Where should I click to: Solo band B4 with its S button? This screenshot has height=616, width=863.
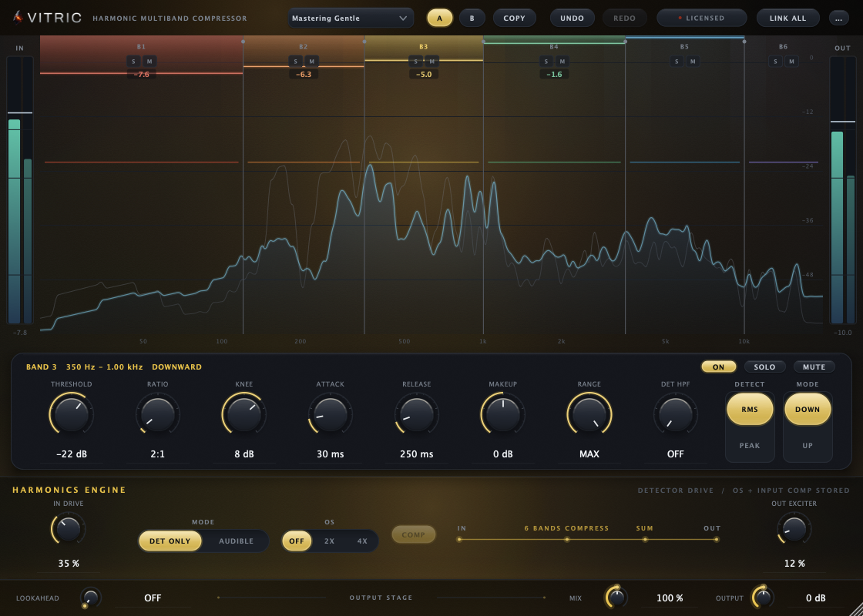click(546, 61)
